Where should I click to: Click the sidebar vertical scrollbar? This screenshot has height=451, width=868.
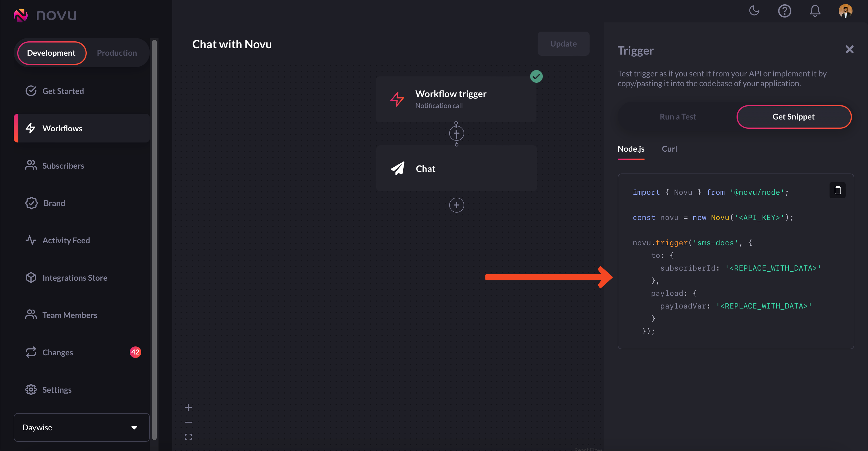point(154,236)
